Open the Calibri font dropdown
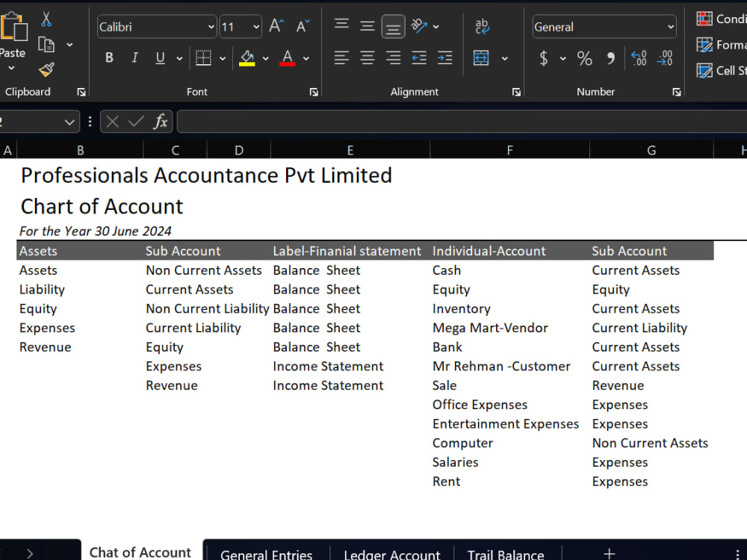Viewport: 747px width, 560px height. point(211,27)
